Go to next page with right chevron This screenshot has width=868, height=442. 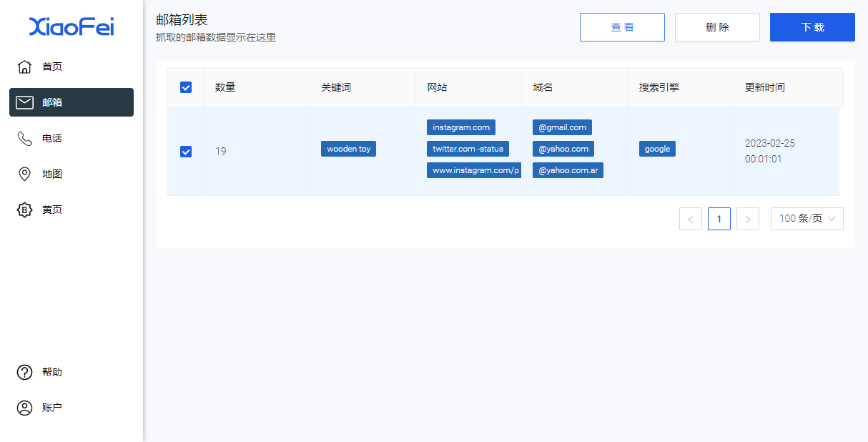click(x=748, y=219)
